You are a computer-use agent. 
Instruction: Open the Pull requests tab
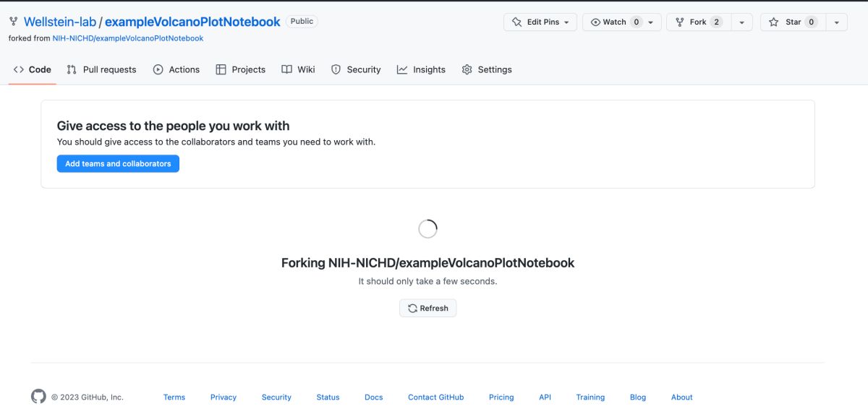pos(101,69)
